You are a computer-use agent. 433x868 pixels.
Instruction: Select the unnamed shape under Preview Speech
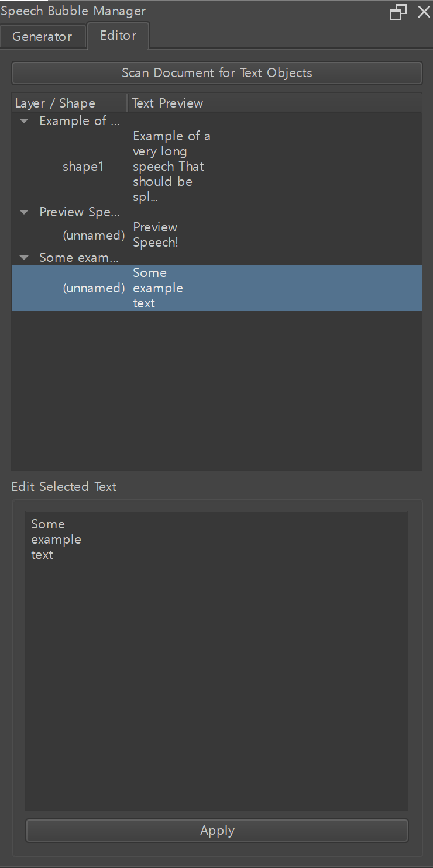(x=94, y=235)
